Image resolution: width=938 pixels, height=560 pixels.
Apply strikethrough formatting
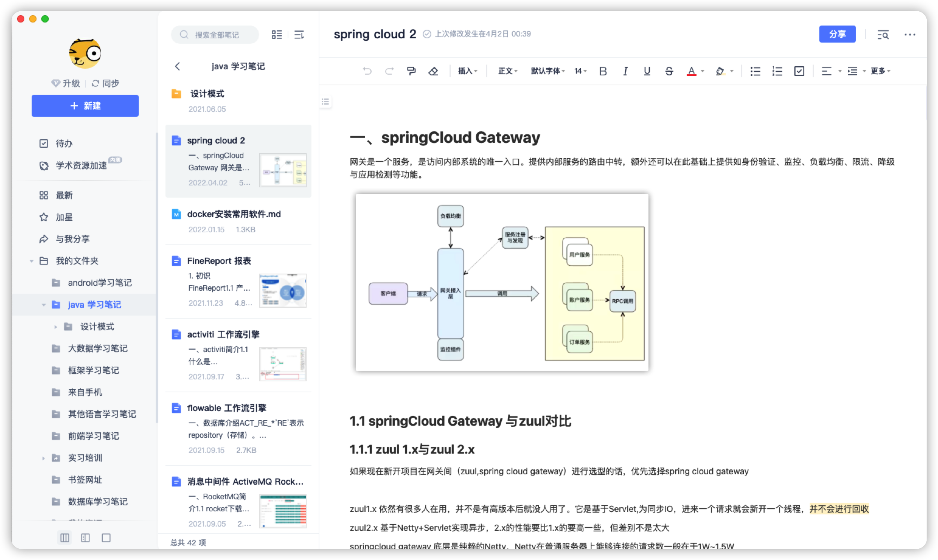click(669, 71)
